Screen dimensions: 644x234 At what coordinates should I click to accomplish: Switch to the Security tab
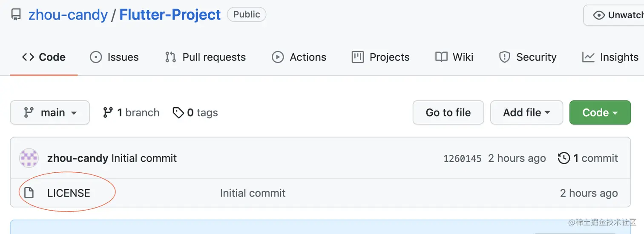point(528,57)
